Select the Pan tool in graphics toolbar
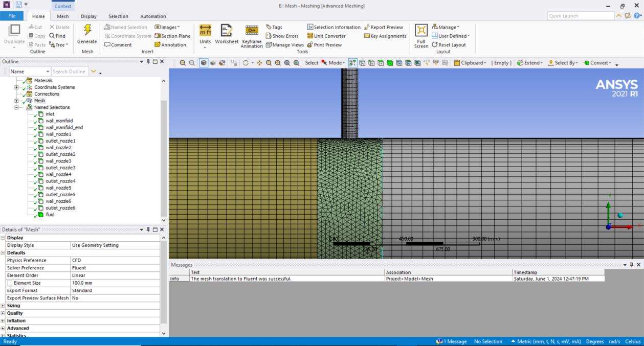The height and width of the screenshot is (346, 644). click(x=259, y=63)
